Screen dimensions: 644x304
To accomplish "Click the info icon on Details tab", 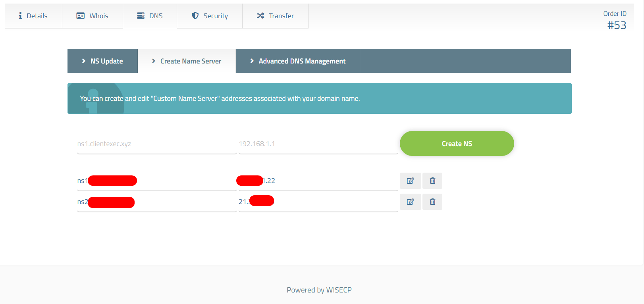I will (x=20, y=16).
